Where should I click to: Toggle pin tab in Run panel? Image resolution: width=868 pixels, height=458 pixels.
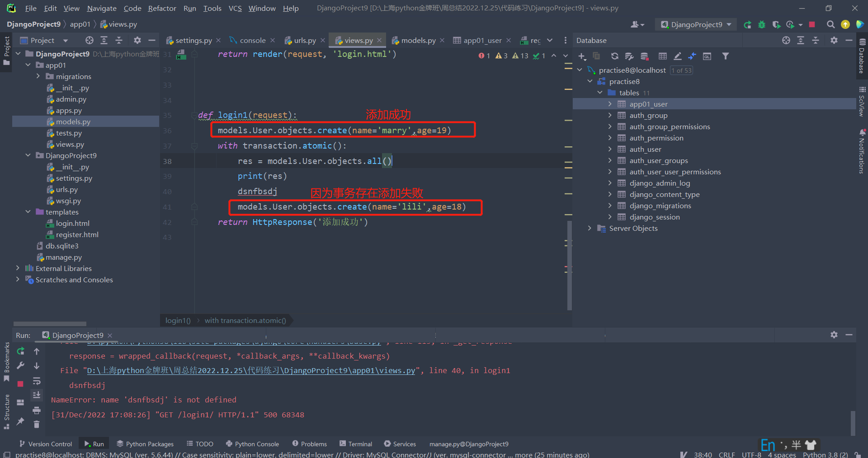point(20,421)
